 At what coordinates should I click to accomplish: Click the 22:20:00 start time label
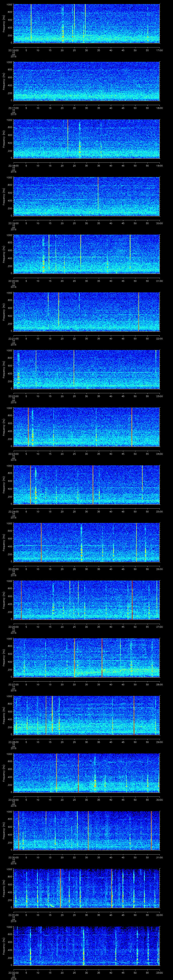[x=14, y=281]
